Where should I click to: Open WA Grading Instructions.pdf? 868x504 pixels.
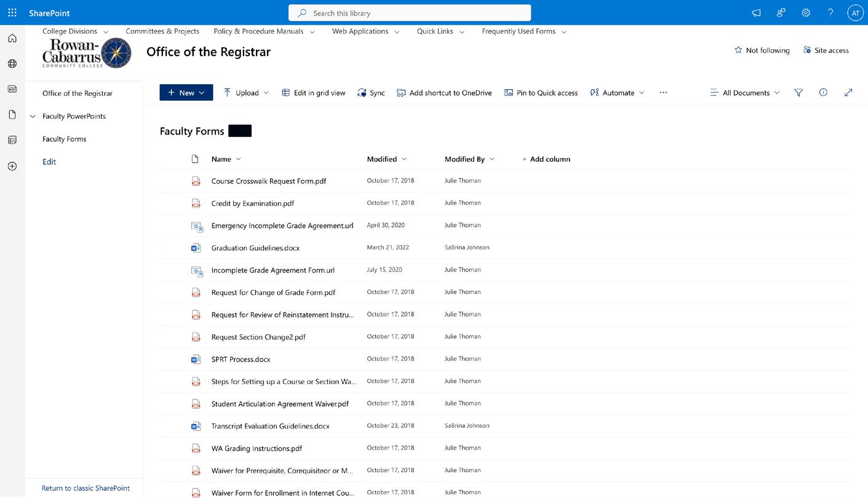(257, 448)
